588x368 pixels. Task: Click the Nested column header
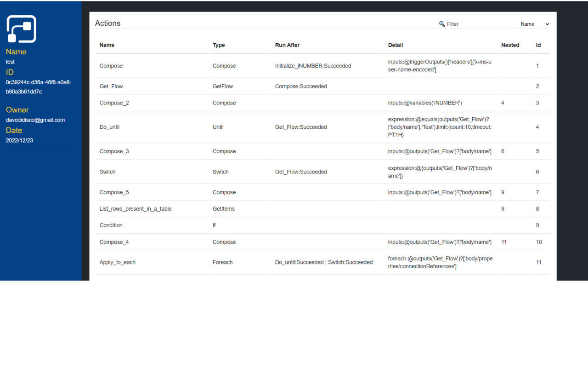[x=510, y=45]
